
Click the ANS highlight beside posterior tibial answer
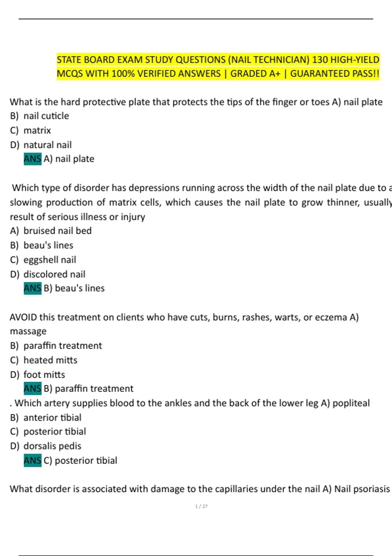click(x=33, y=460)
